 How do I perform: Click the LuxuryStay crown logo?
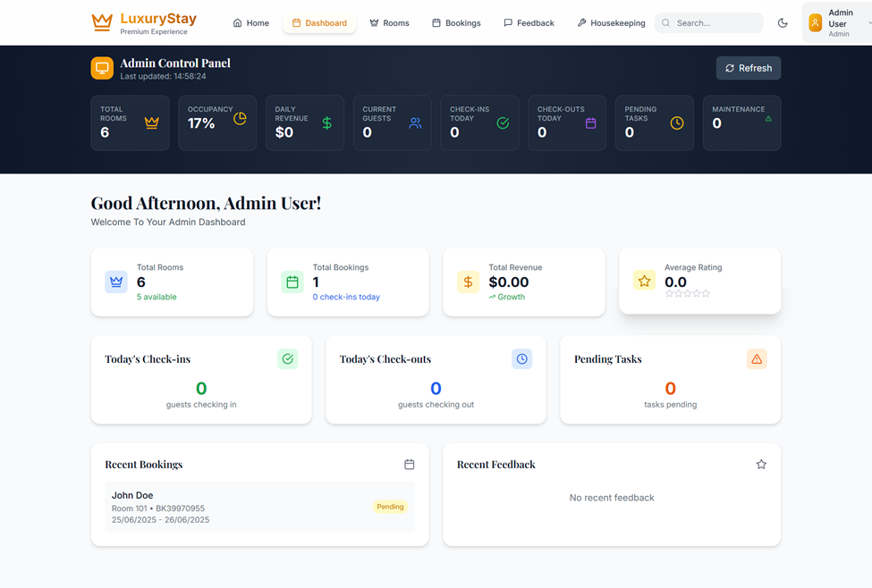click(102, 22)
